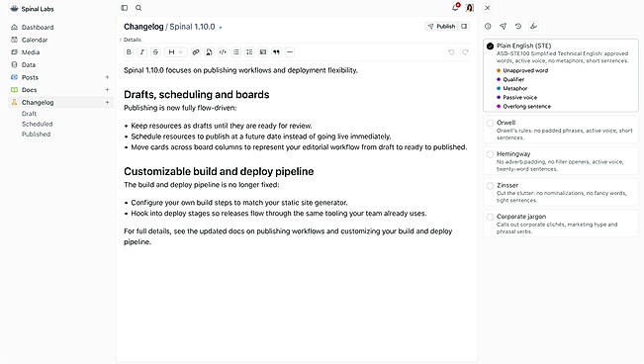The width and height of the screenshot is (644, 364).
Task: Open Data in the sidebar
Action: coord(60,65)
